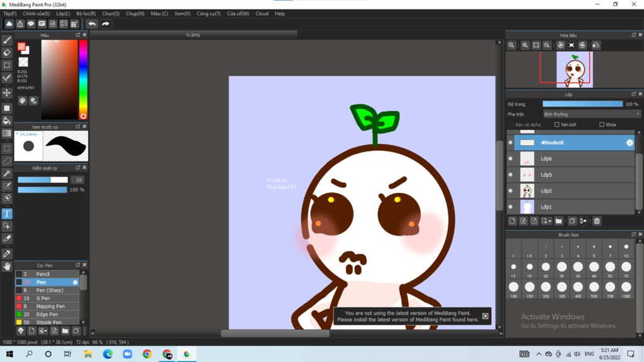Select the Text tool

click(7, 214)
